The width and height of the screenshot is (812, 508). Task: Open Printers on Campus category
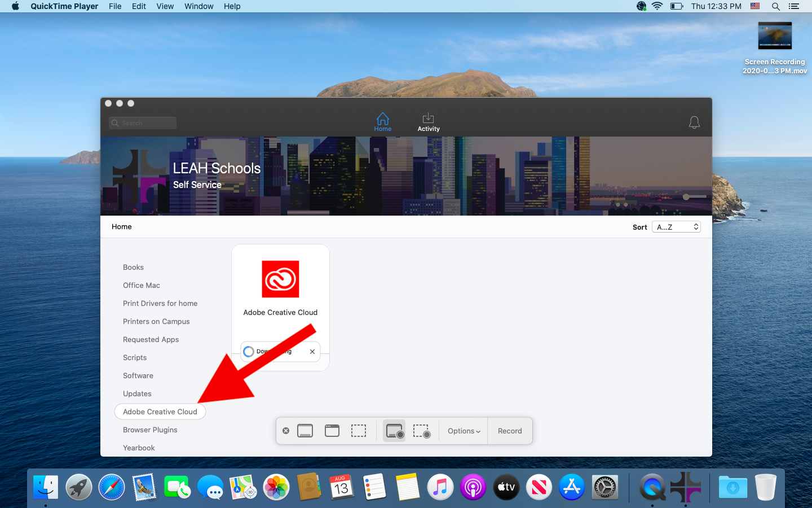click(x=156, y=322)
